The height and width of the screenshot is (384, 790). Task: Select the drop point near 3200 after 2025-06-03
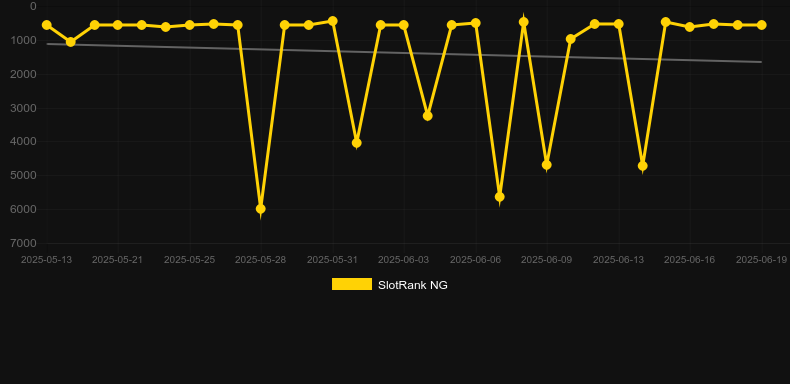[428, 116]
